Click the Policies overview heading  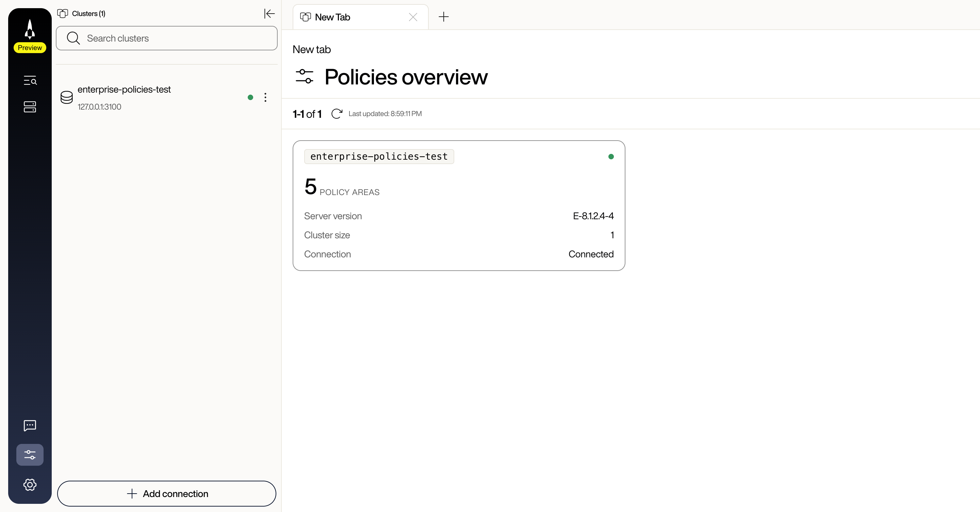[406, 77]
